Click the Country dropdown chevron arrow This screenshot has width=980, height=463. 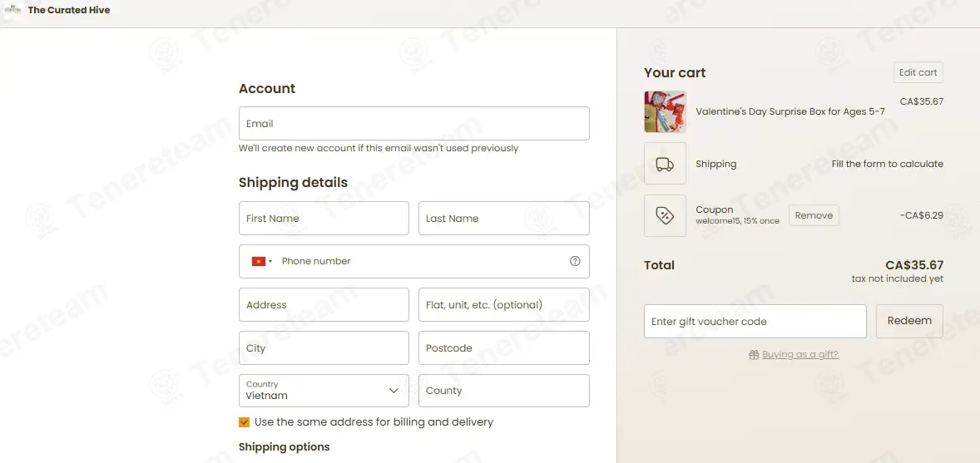tap(393, 391)
